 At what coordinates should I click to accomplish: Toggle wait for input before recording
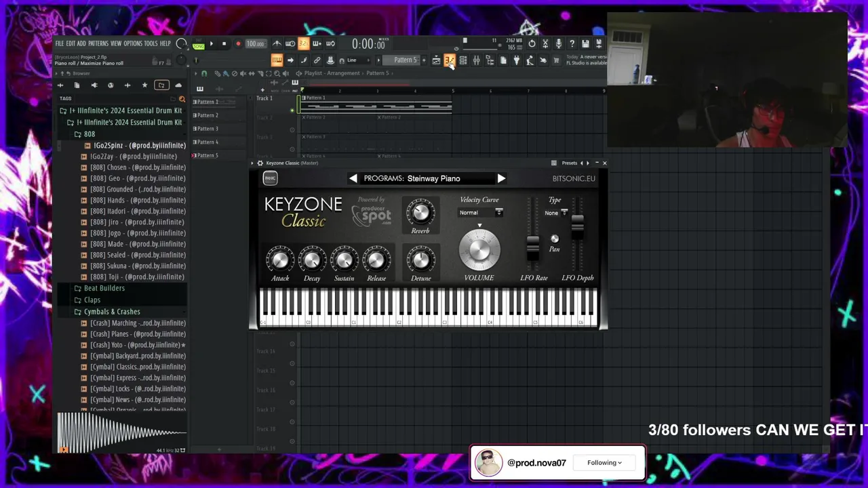click(x=290, y=44)
